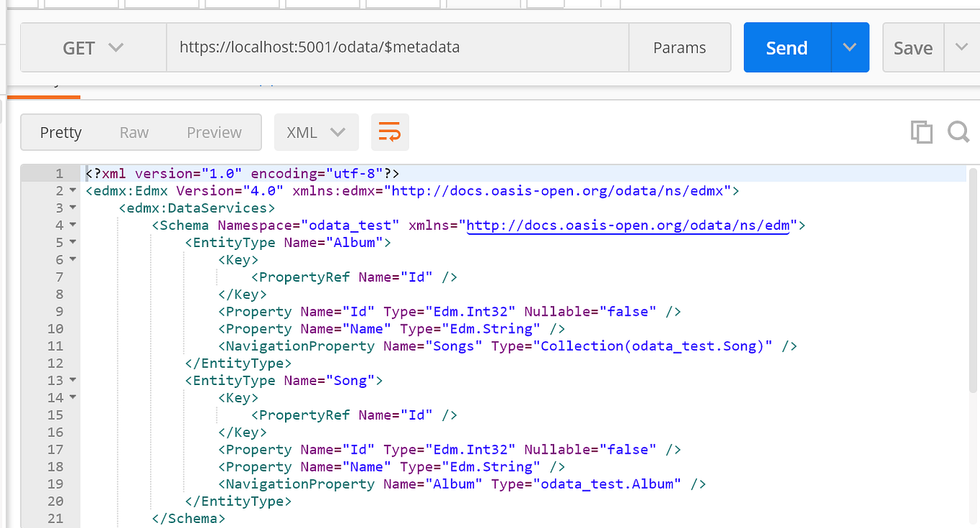The height and width of the screenshot is (528, 980).
Task: Click the Collection(odata_test.Song) type value
Action: (x=652, y=346)
